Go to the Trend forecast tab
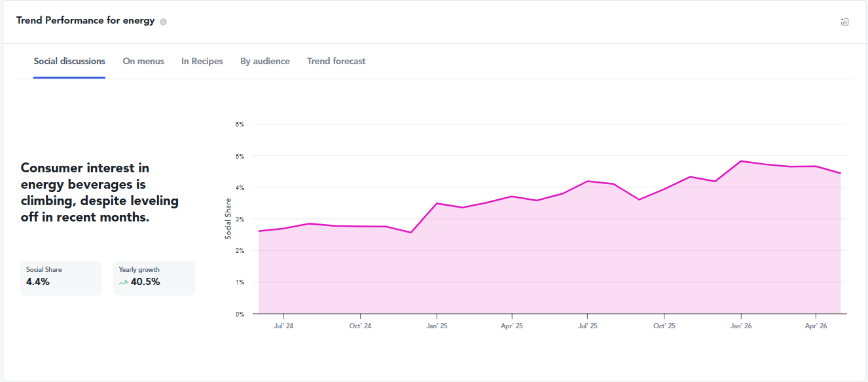 click(336, 61)
